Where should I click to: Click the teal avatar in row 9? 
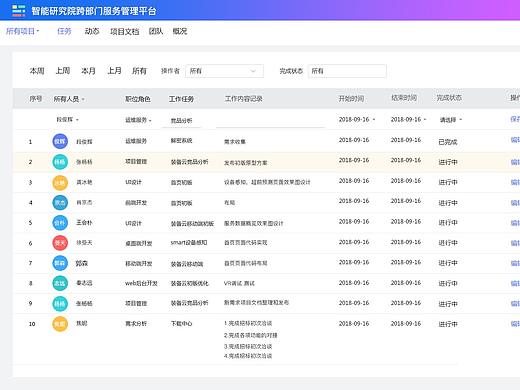[x=60, y=304]
